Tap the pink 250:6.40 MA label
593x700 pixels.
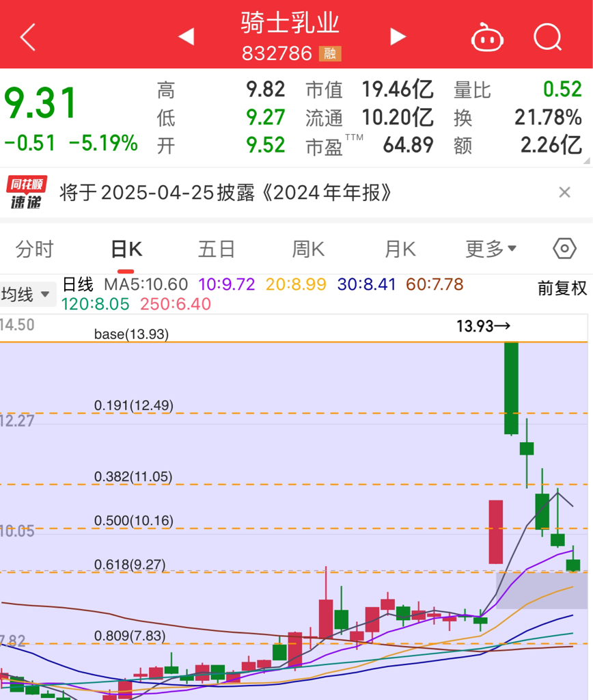tap(176, 304)
